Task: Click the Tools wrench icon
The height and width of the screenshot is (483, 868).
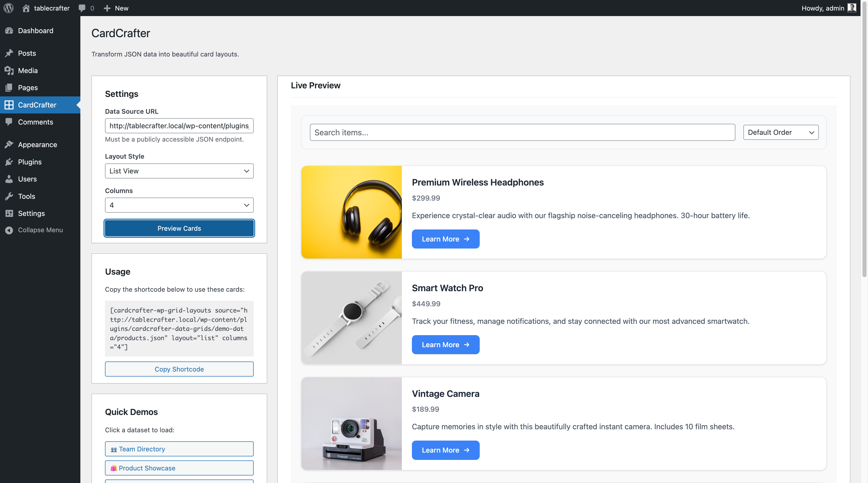Action: pyautogui.click(x=9, y=196)
